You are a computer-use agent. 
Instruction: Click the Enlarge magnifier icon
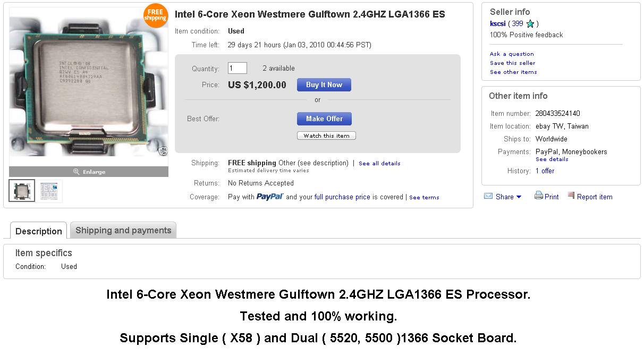pyautogui.click(x=77, y=172)
